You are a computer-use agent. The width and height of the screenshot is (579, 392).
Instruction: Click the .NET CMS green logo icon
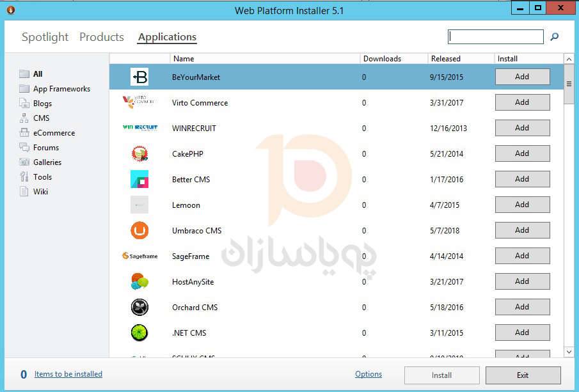(139, 333)
